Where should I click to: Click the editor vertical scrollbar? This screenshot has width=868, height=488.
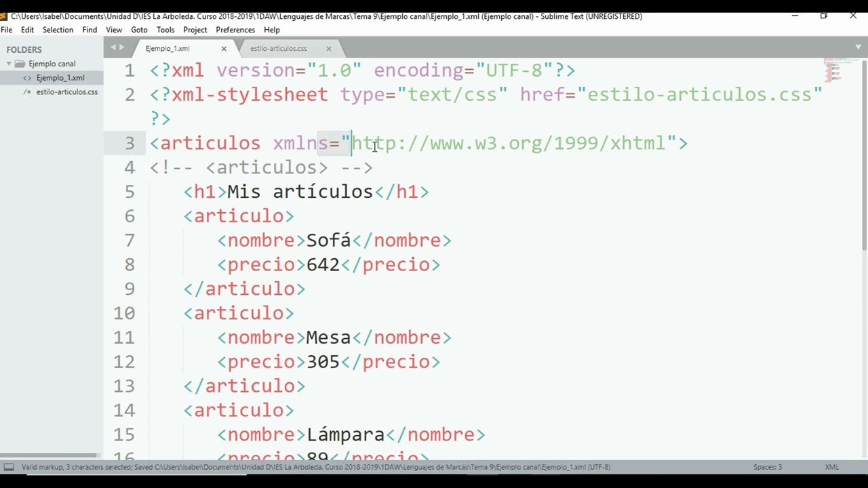864,156
